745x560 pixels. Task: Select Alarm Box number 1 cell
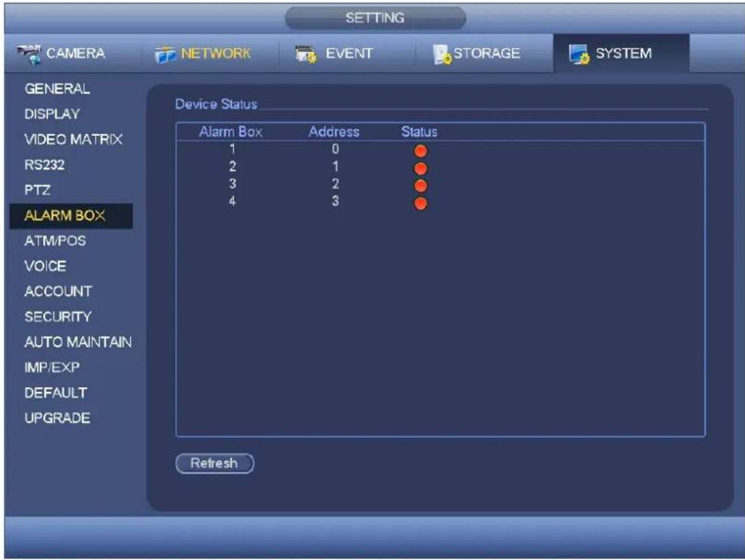pos(232,149)
